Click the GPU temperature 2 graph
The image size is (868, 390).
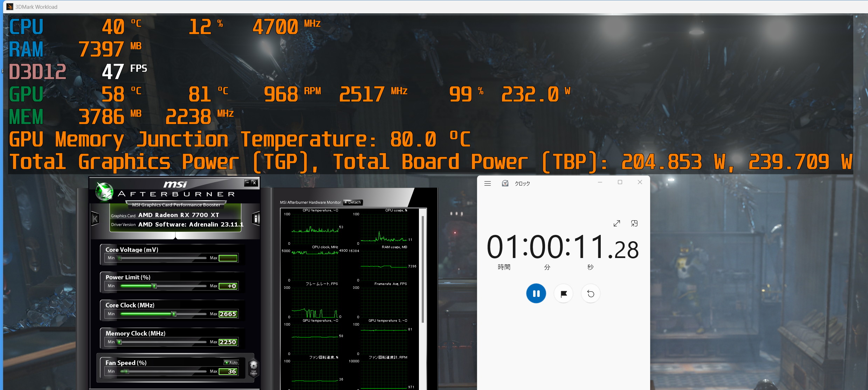pyautogui.click(x=384, y=339)
